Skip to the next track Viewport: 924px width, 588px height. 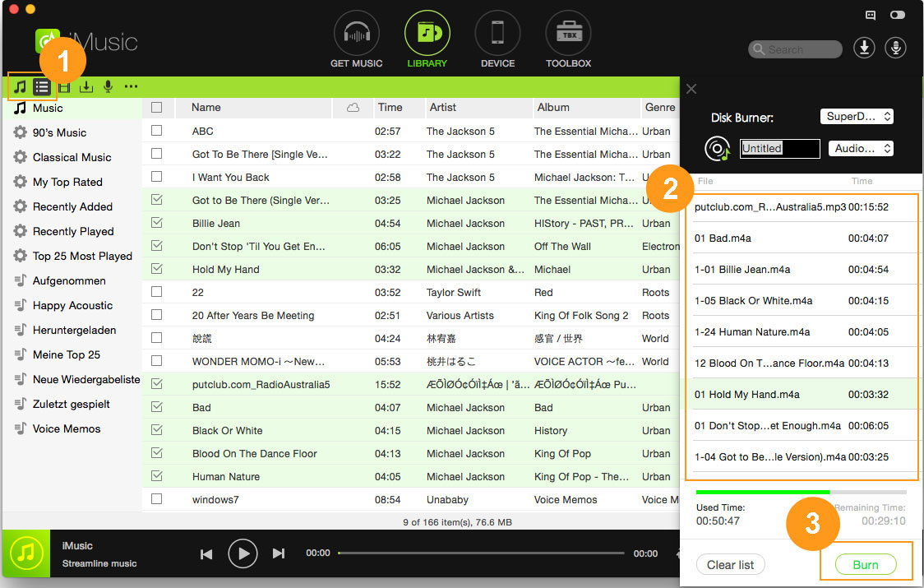279,553
